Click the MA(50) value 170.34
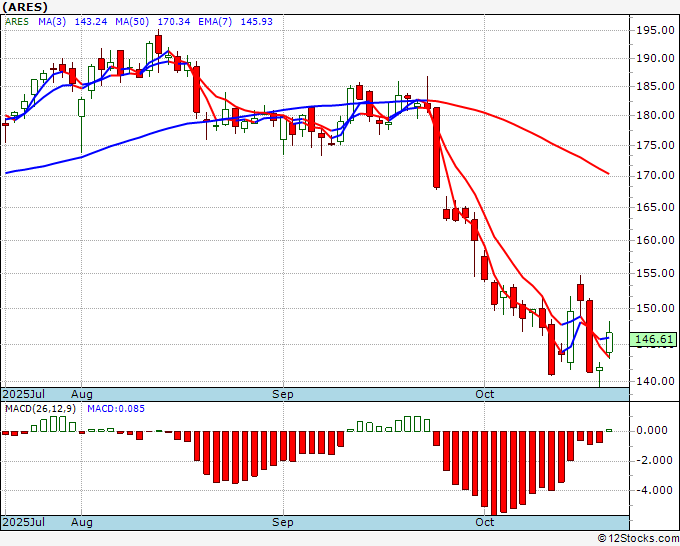This screenshot has height=546, width=680. (173, 22)
